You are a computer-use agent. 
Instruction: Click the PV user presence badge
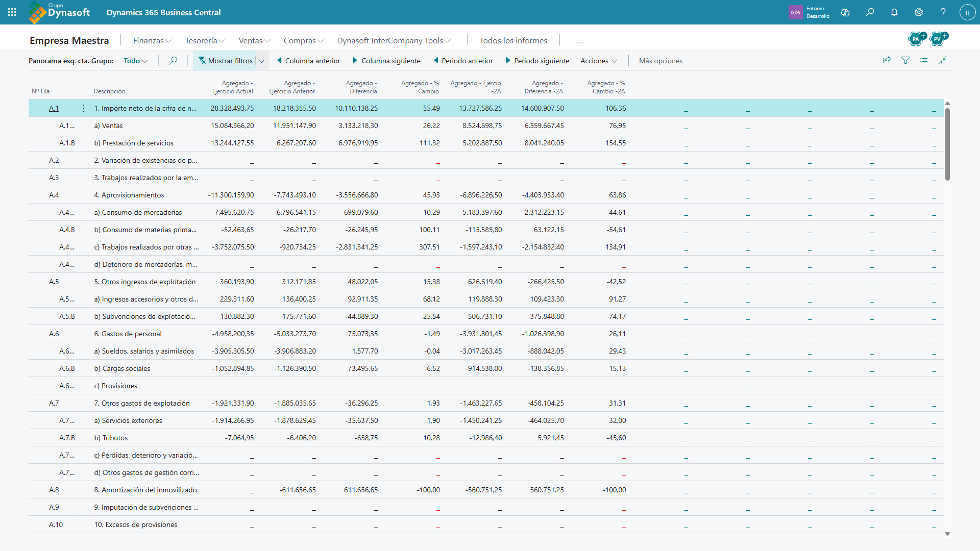tap(938, 38)
